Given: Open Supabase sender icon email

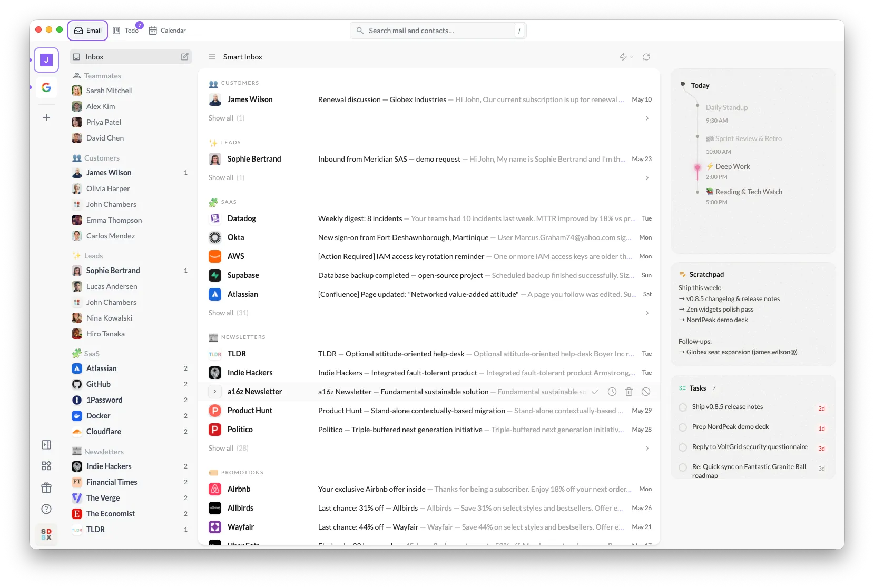Looking at the screenshot, I should point(215,275).
